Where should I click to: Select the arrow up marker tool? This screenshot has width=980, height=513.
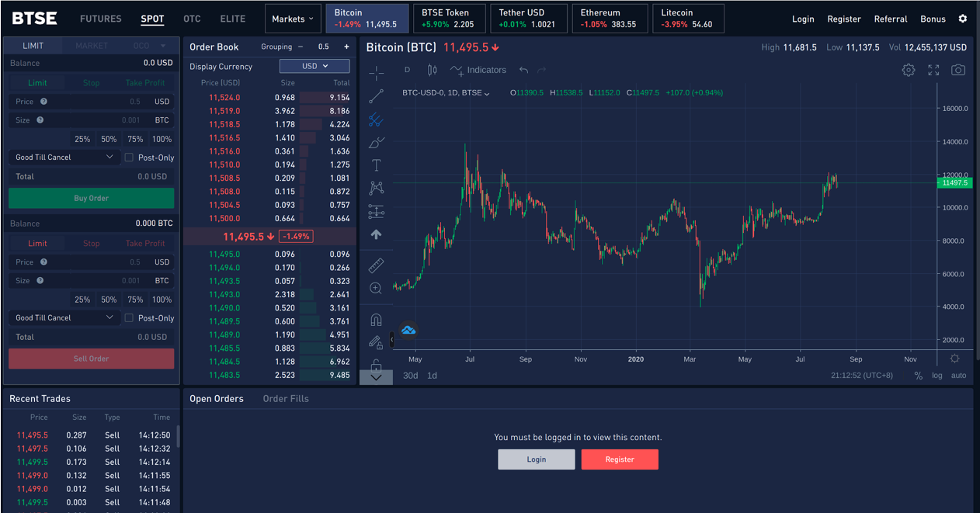[376, 234]
